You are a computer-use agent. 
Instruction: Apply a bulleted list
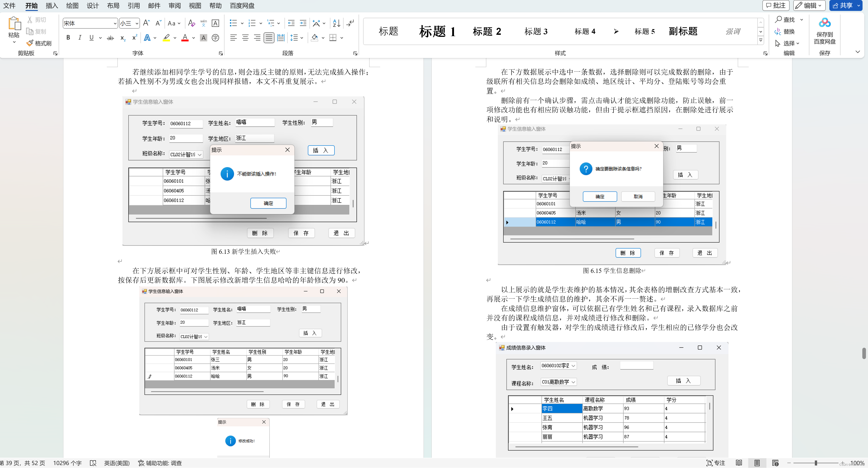coord(233,23)
